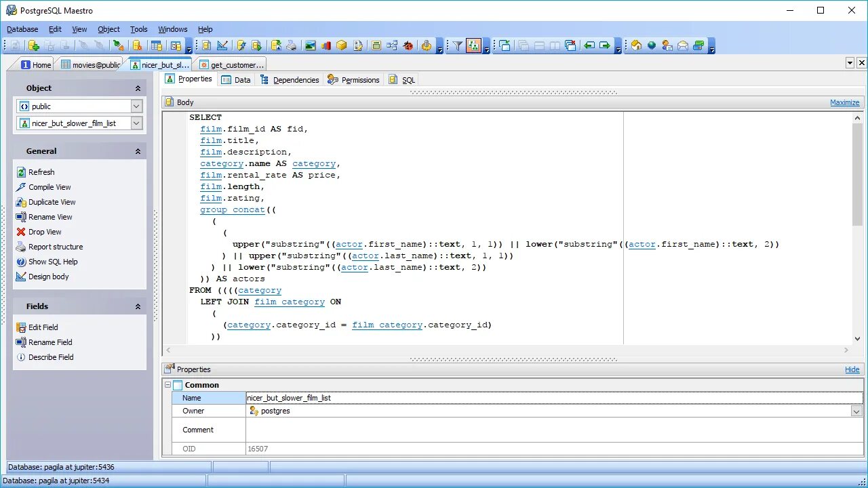
Task: Open the Owner postgres dropdown arrow
Action: tap(856, 411)
